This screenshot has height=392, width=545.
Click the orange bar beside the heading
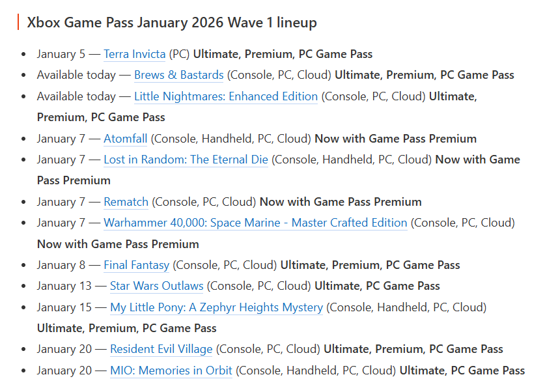(x=19, y=23)
